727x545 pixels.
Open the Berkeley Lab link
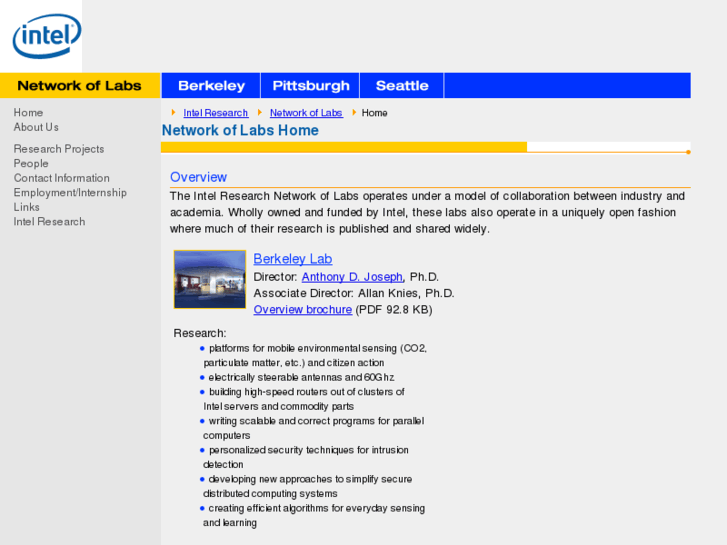[x=293, y=259]
